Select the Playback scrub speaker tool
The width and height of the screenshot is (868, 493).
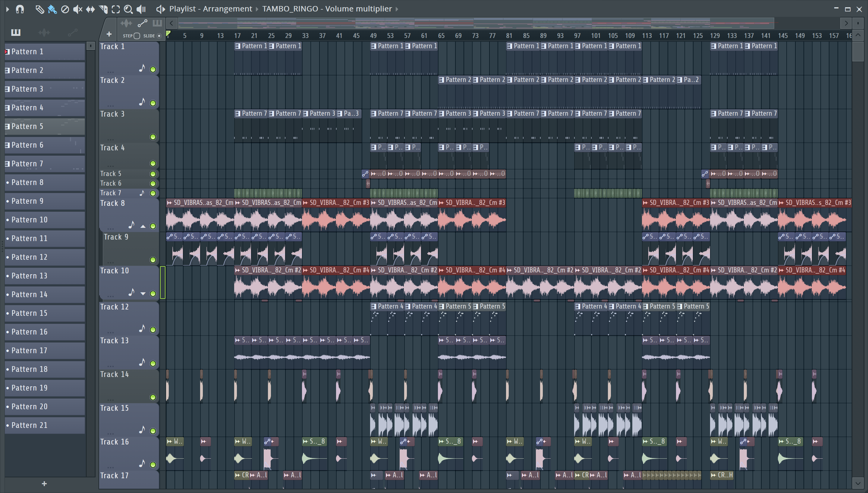point(141,9)
